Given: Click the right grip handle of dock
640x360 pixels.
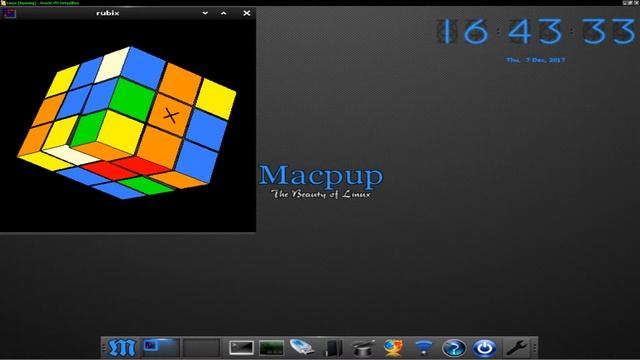Looking at the screenshot, I should 534,348.
